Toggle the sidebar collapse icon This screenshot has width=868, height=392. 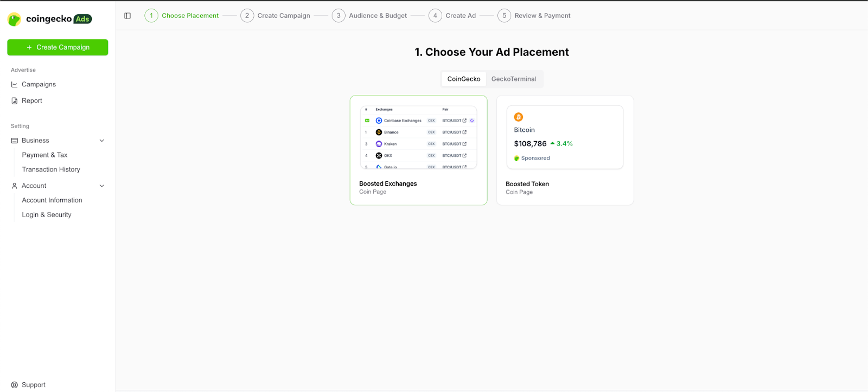click(127, 16)
